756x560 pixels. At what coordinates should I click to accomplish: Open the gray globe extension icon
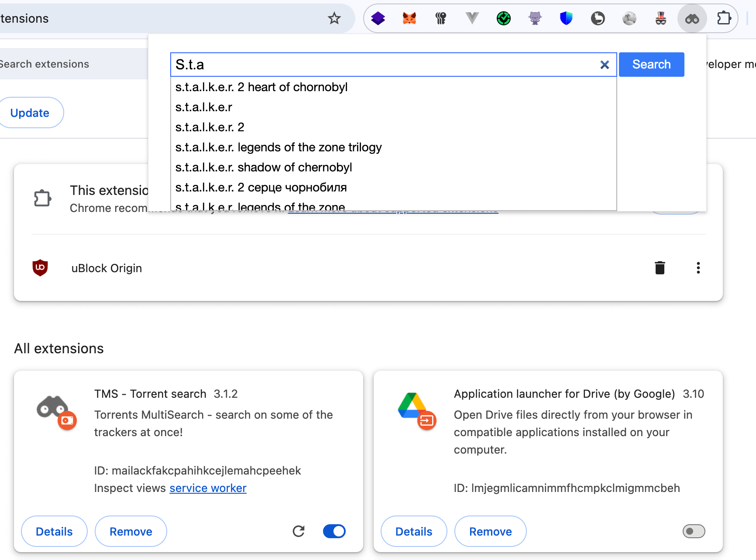point(629,18)
